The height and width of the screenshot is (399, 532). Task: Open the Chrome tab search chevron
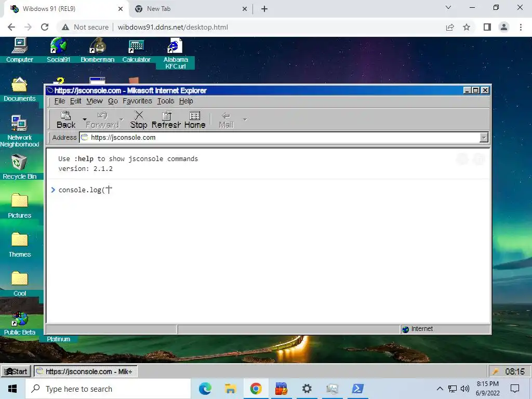click(x=448, y=7)
